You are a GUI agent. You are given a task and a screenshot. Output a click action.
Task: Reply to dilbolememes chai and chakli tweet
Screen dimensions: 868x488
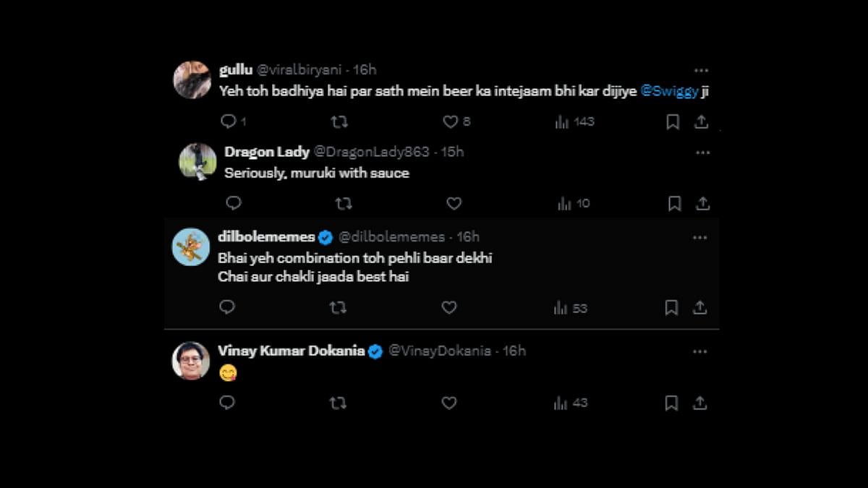coord(227,308)
